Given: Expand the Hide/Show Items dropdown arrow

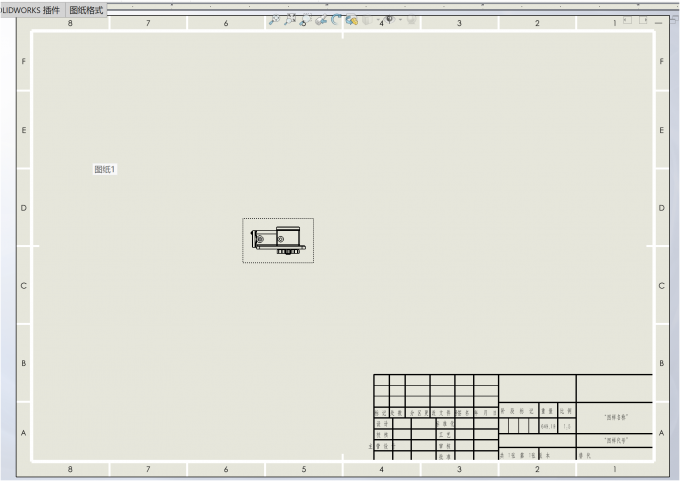Looking at the screenshot, I should coord(400,20).
